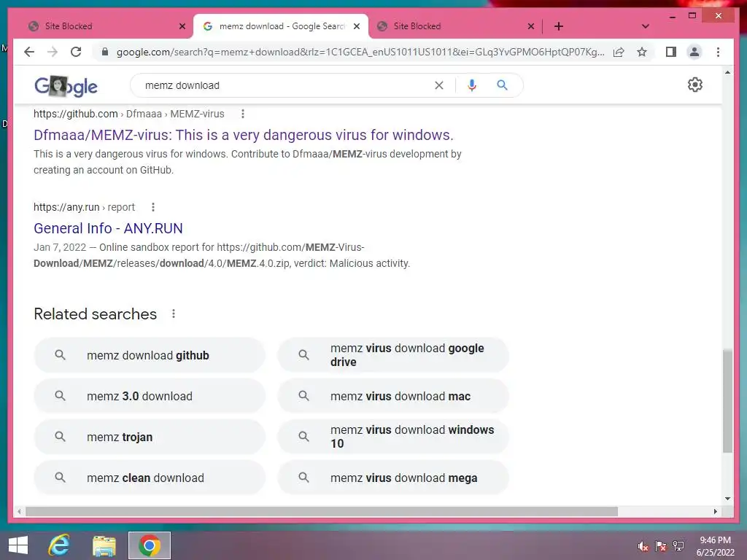Reload the Google search page
This screenshot has height=560, width=747.
[x=76, y=52]
